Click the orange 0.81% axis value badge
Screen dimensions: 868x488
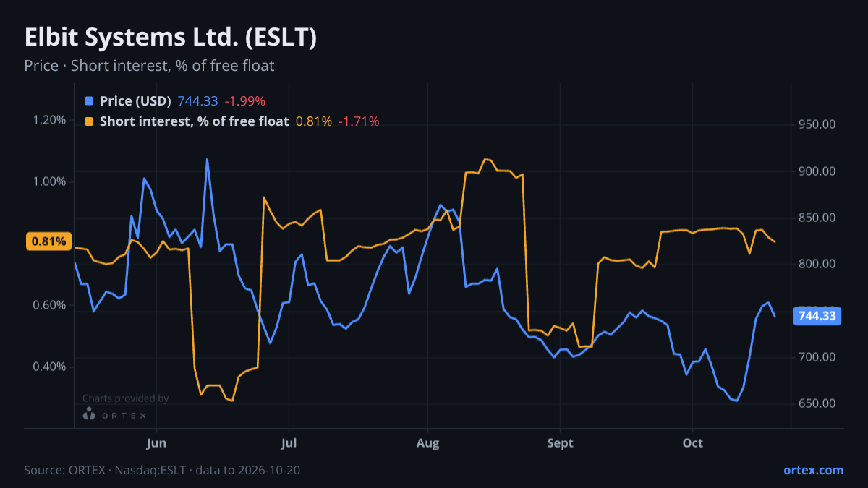point(49,241)
